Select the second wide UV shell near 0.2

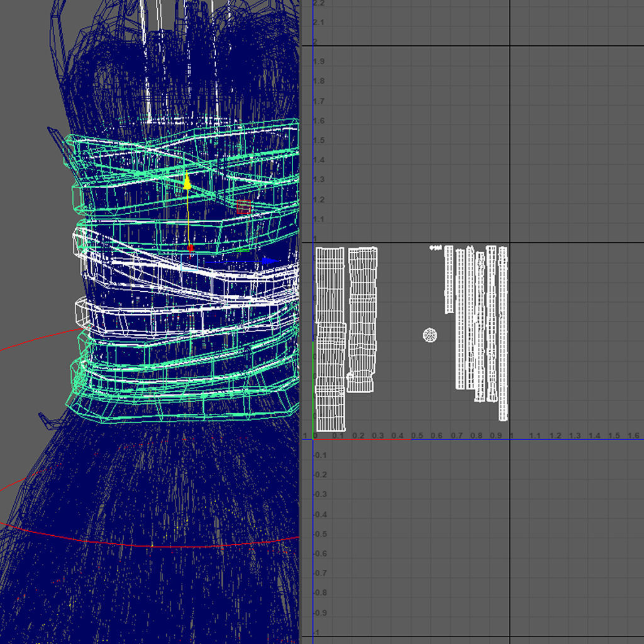coord(362,319)
